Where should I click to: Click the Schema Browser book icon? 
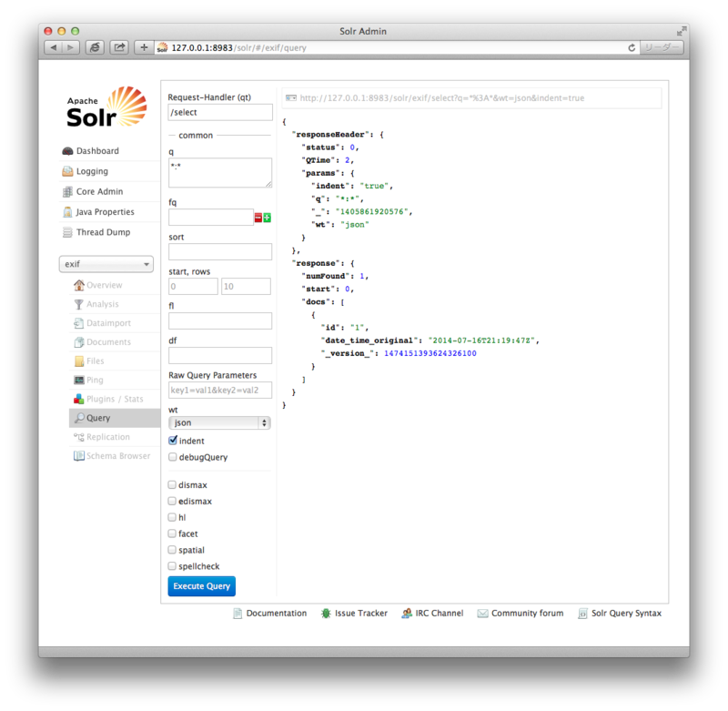coord(79,456)
